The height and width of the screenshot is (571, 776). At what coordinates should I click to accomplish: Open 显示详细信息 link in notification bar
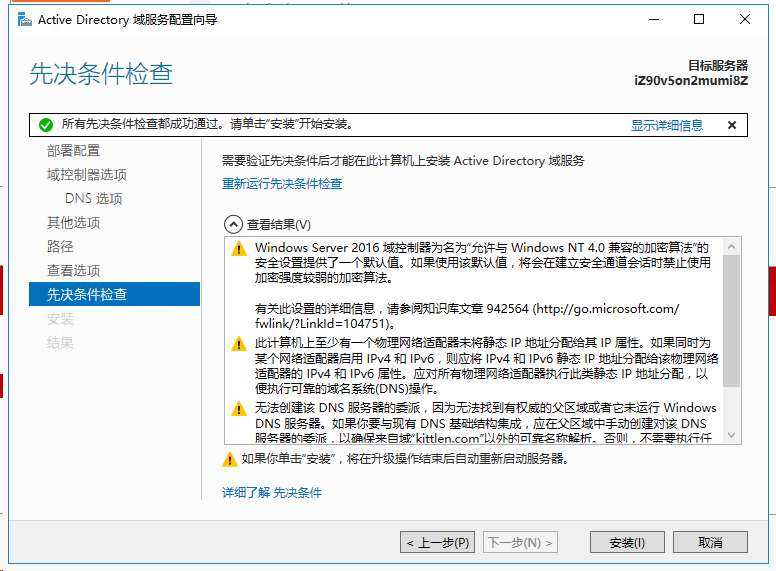click(x=667, y=125)
